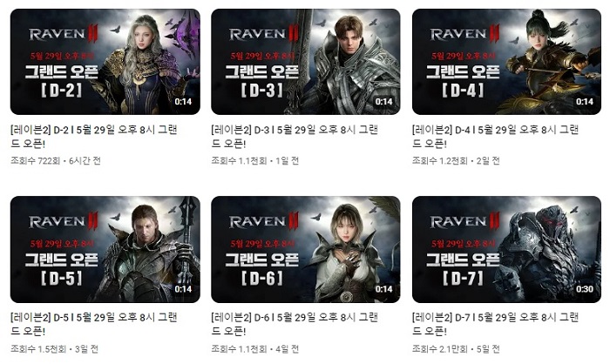This screenshot has height=364, width=610.
Task: Click '조회수 1.5천회 • 3일 전' metadata text
Action: click(x=54, y=349)
